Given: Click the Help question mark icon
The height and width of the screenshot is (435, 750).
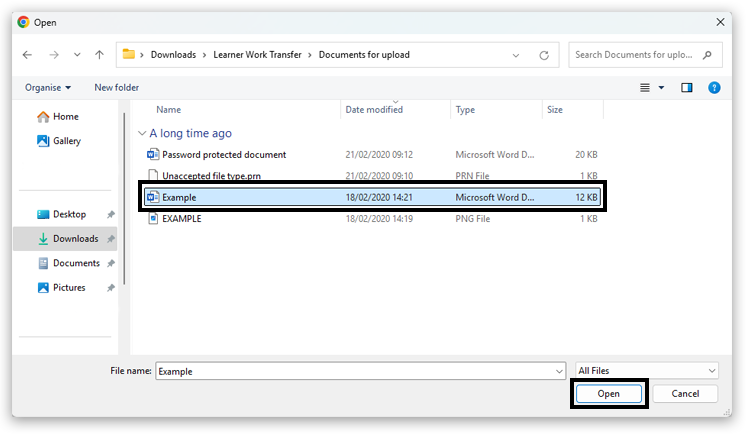Looking at the screenshot, I should [x=714, y=88].
